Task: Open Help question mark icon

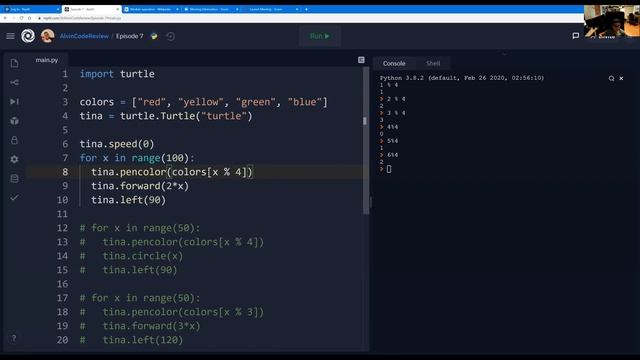Action: coord(14,338)
